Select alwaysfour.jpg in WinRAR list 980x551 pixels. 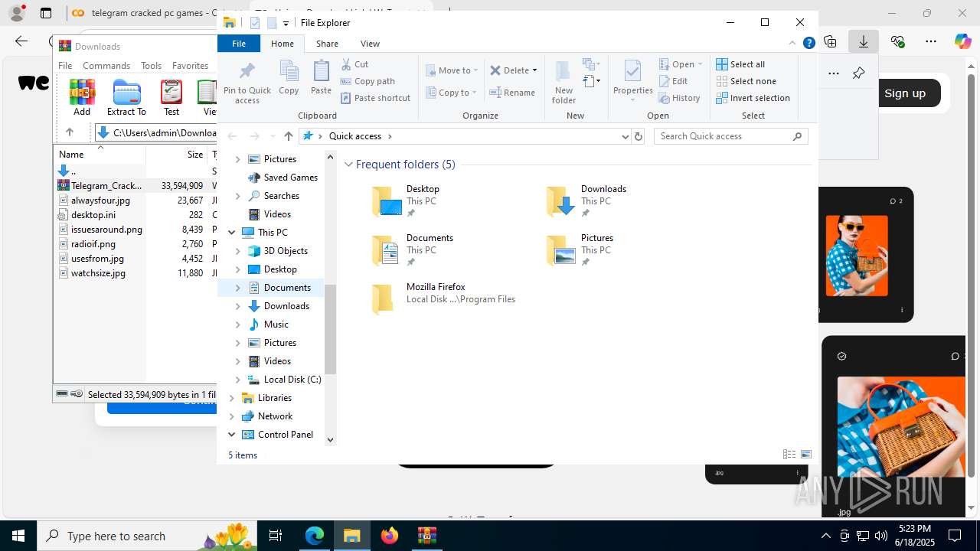[x=100, y=201]
